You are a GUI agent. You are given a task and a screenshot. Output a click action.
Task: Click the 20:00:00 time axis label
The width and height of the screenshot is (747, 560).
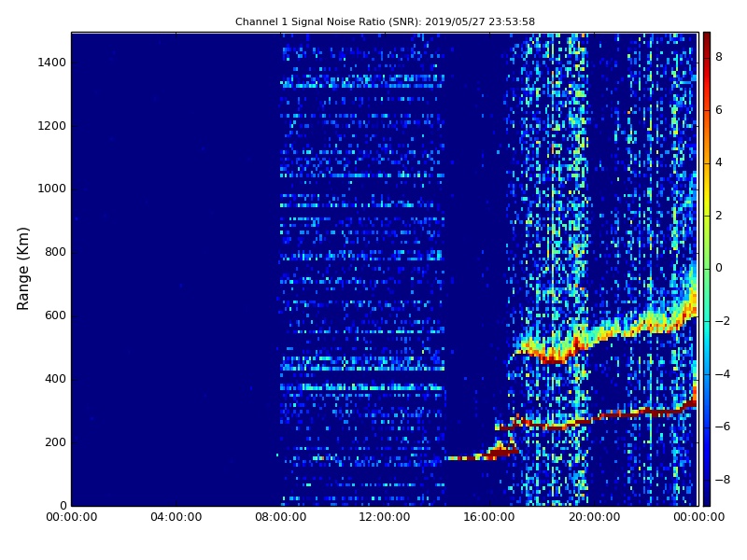tap(594, 517)
